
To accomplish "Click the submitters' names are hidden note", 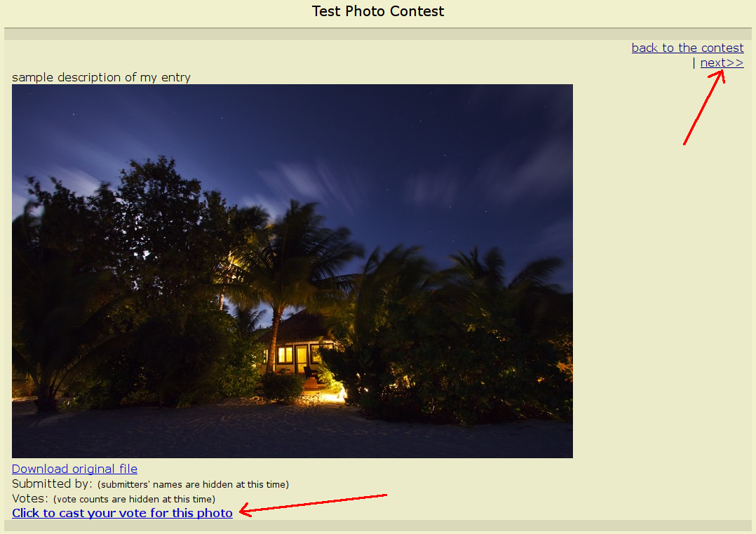I will click(x=193, y=484).
